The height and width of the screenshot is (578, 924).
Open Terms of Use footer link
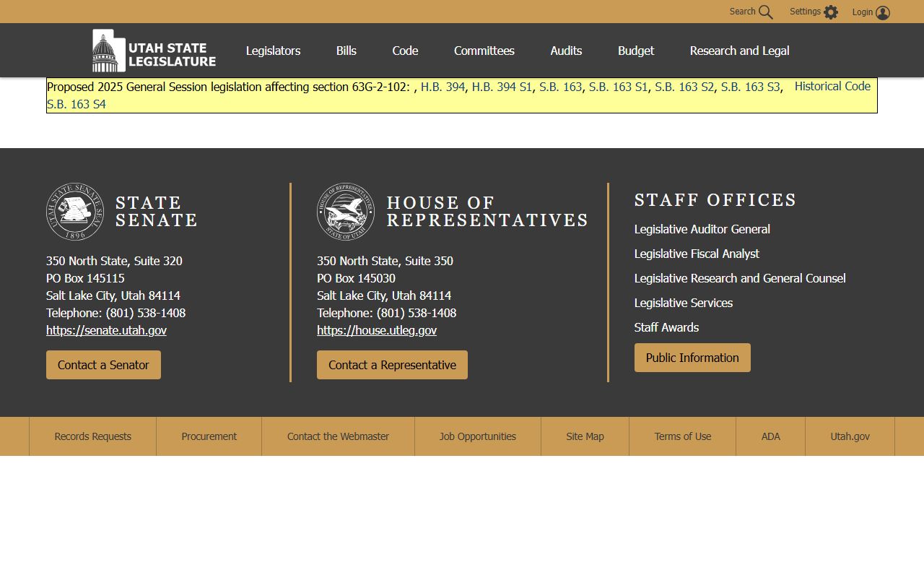click(x=682, y=436)
